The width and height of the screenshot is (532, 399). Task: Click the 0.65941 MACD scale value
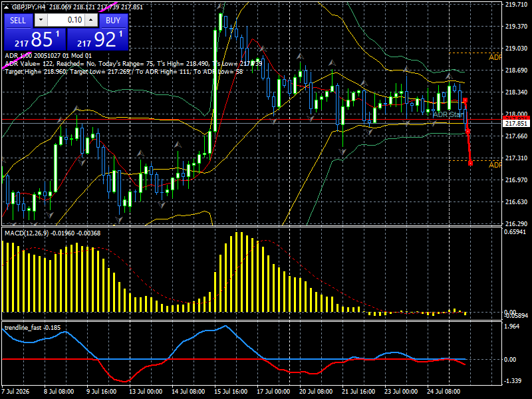[x=515, y=232]
